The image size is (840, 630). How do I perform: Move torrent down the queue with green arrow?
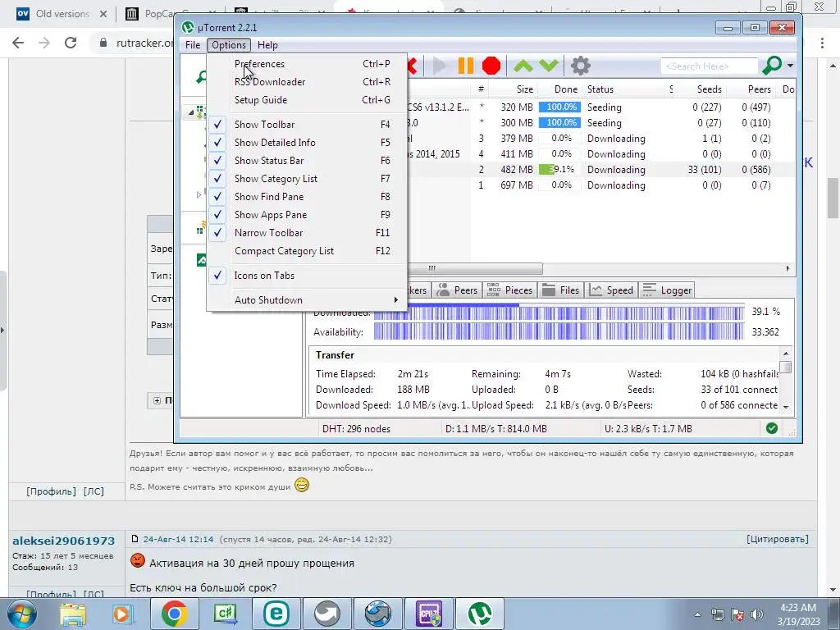(x=549, y=66)
